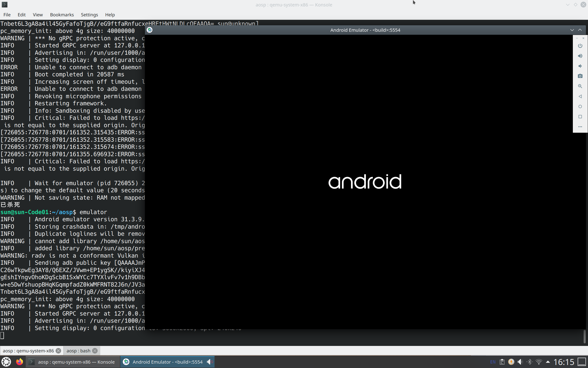Screen dimensions: 588x368
Task: Open the View menu in Konsole
Action: tap(38, 14)
